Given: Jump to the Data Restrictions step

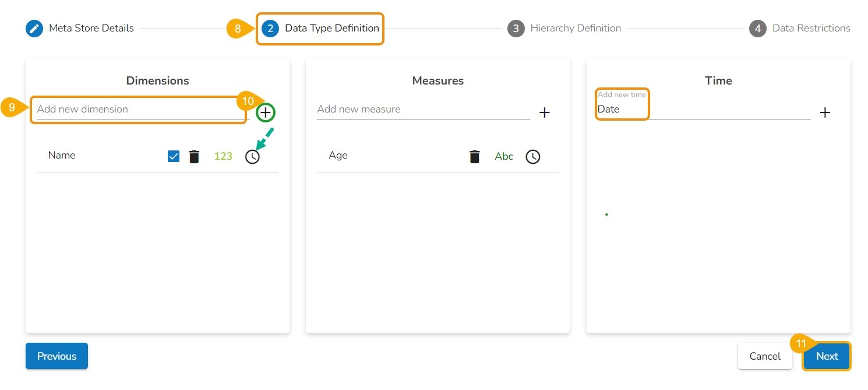Looking at the screenshot, I should (x=810, y=28).
